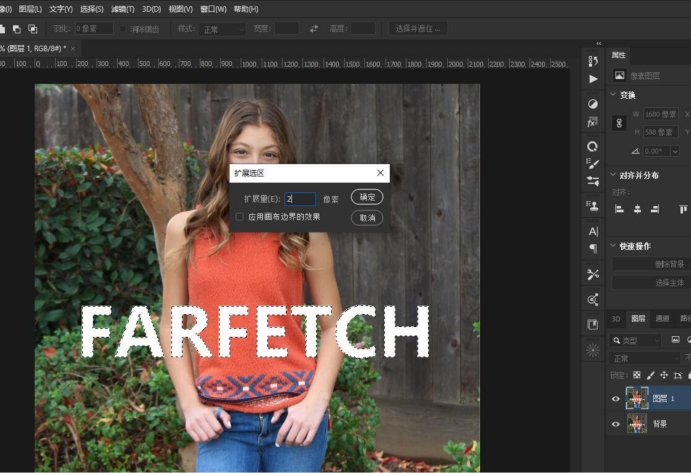Collapse the 对齐并分布 section
The height and width of the screenshot is (473, 691).
tap(613, 175)
